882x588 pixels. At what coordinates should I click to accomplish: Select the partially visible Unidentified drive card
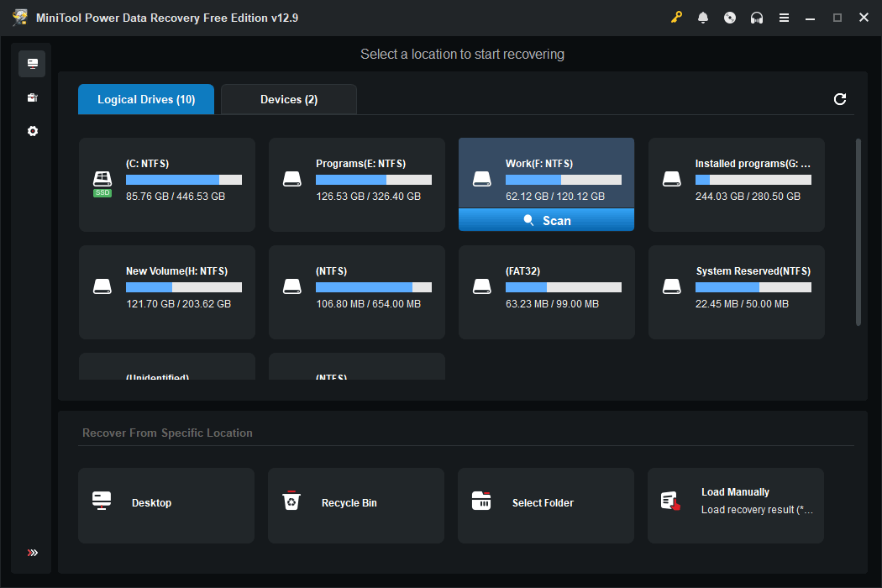pos(166,367)
